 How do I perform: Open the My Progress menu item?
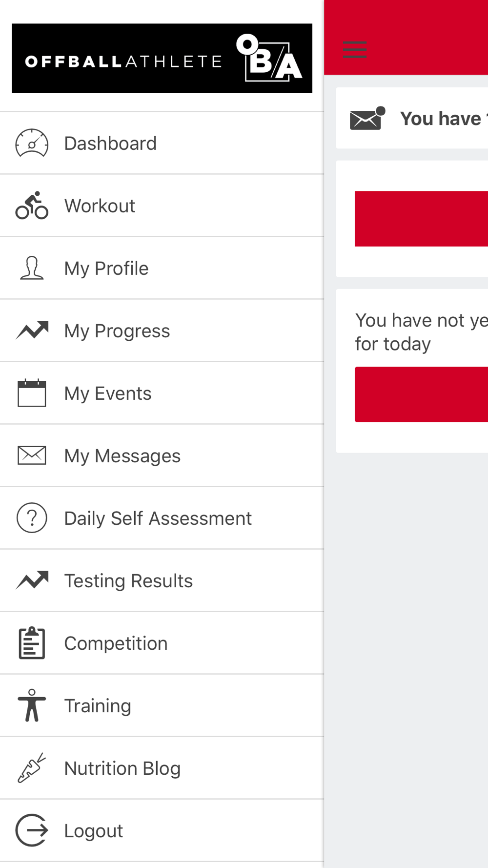click(117, 331)
